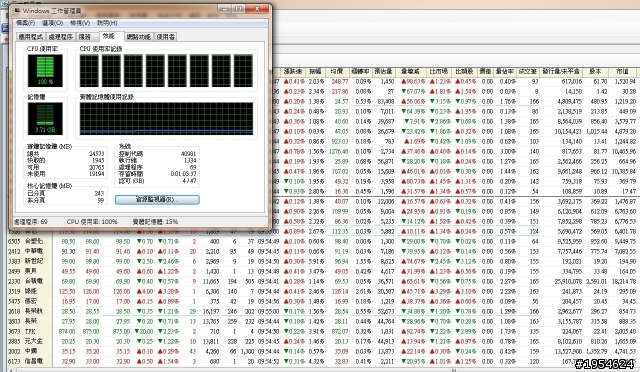Click volume cell 13,811 in 元大金 row
The image size is (640, 372).
tap(211, 341)
